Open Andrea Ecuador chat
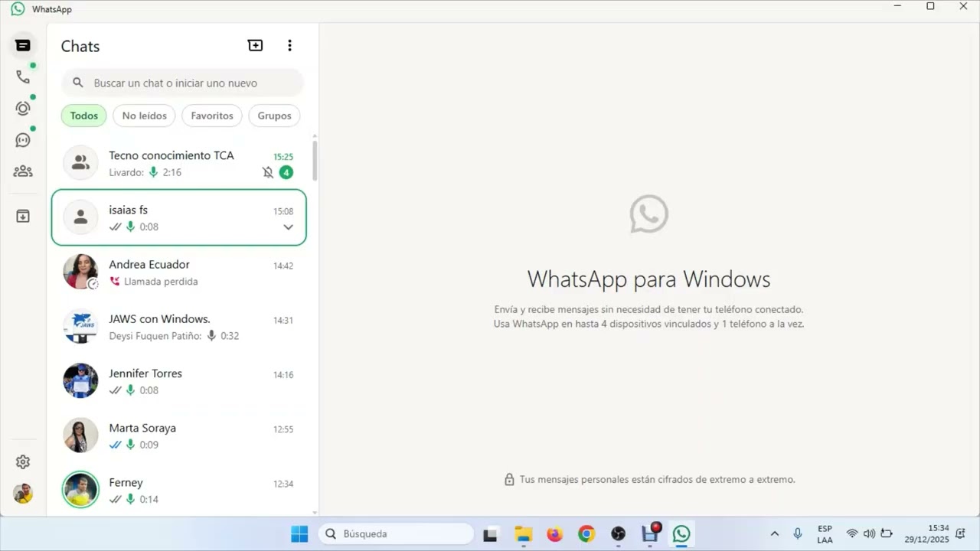The height and width of the screenshot is (551, 980). [x=179, y=272]
